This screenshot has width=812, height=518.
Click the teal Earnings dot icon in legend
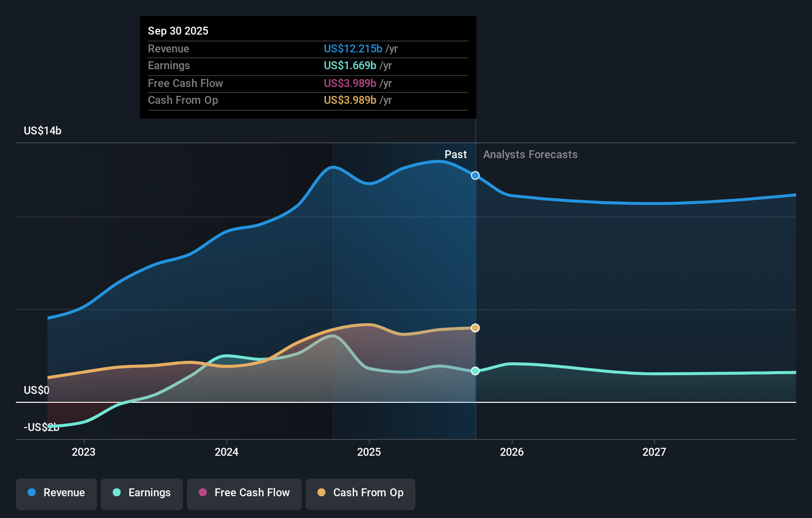click(x=116, y=493)
